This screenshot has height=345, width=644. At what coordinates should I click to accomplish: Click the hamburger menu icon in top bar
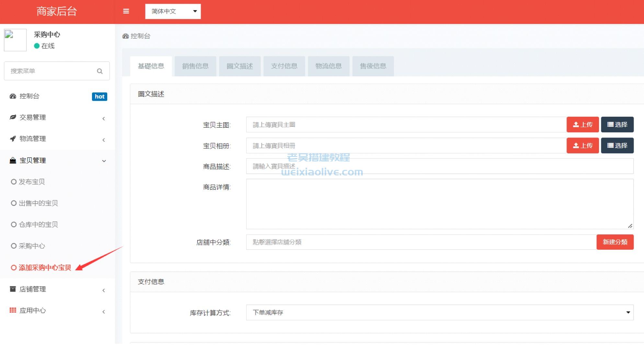(x=126, y=11)
